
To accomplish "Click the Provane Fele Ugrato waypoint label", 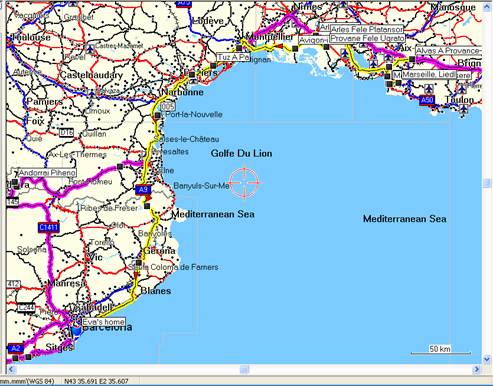I will coord(367,38).
